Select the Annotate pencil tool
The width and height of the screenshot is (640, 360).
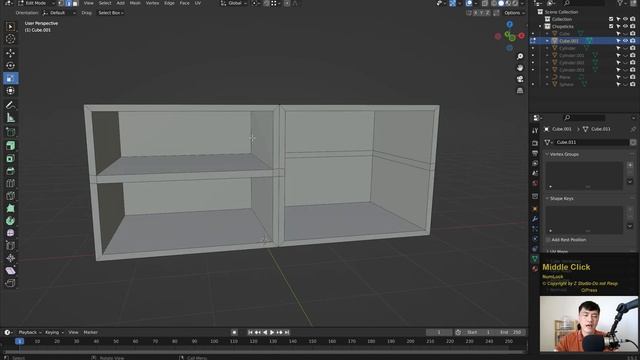pos(11,105)
